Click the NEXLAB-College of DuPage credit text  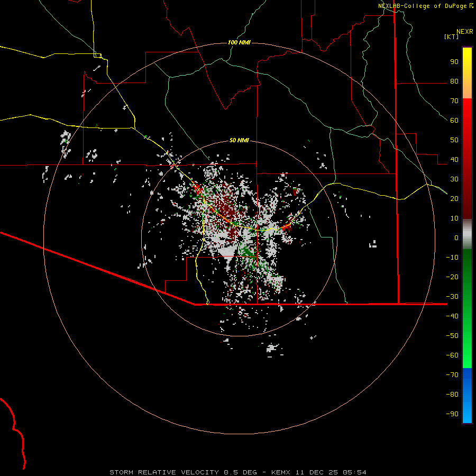pos(425,6)
